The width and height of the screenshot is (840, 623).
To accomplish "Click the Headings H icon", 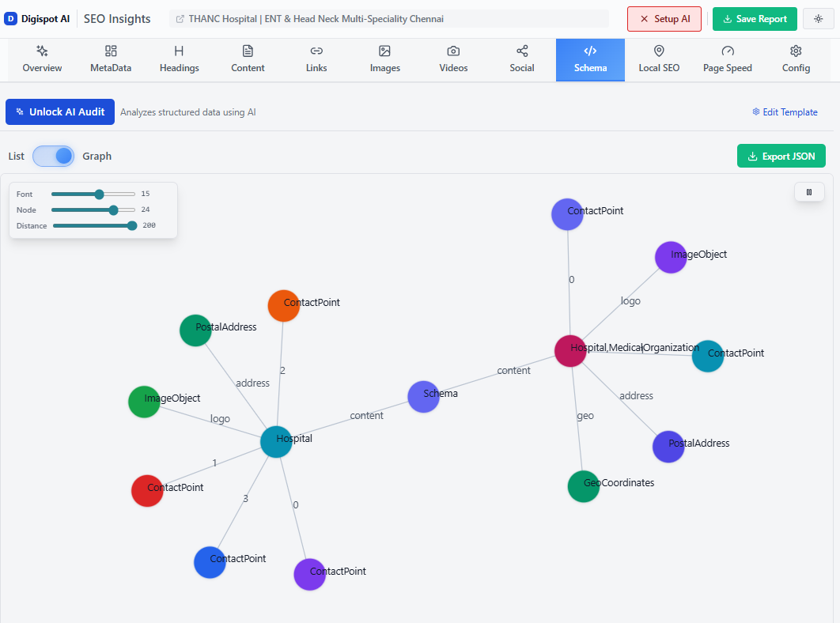I will click(x=179, y=51).
